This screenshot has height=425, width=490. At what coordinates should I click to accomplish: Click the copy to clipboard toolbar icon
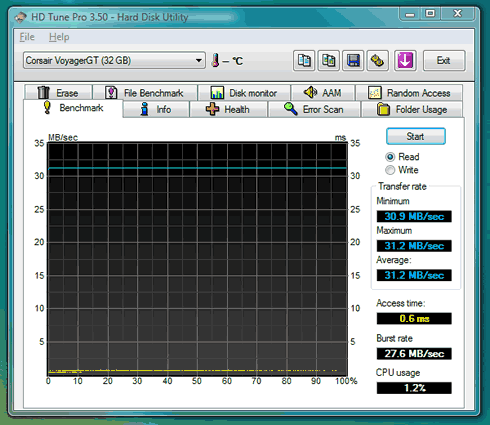pyautogui.click(x=304, y=61)
